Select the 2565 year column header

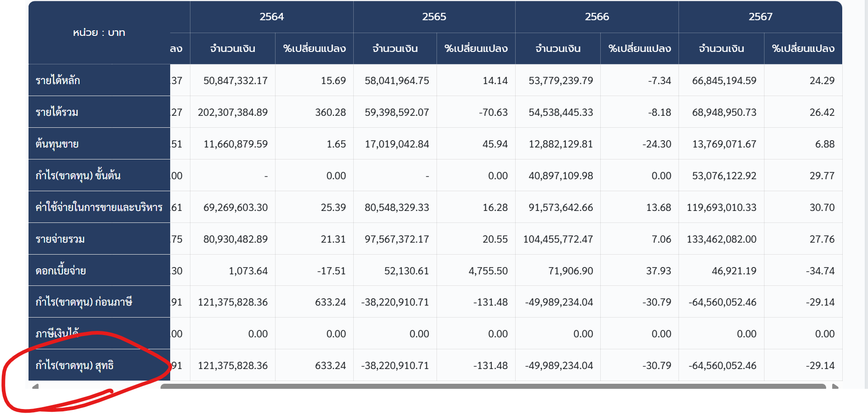click(x=434, y=17)
